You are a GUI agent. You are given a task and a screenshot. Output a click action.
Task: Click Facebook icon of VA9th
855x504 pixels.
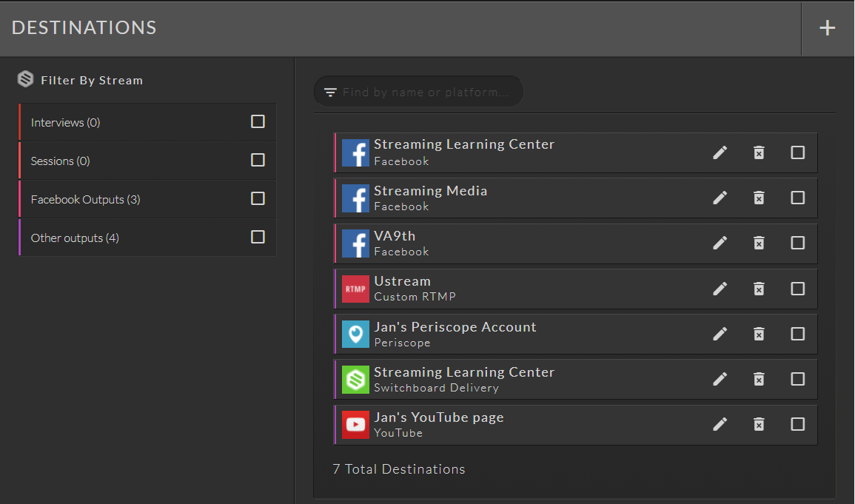click(355, 243)
